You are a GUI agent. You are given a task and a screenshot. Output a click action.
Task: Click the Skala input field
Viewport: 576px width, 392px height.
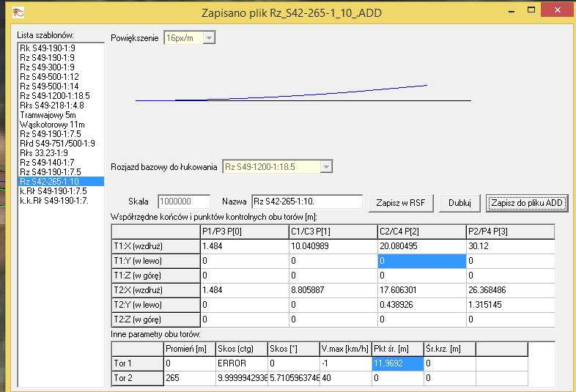point(184,201)
